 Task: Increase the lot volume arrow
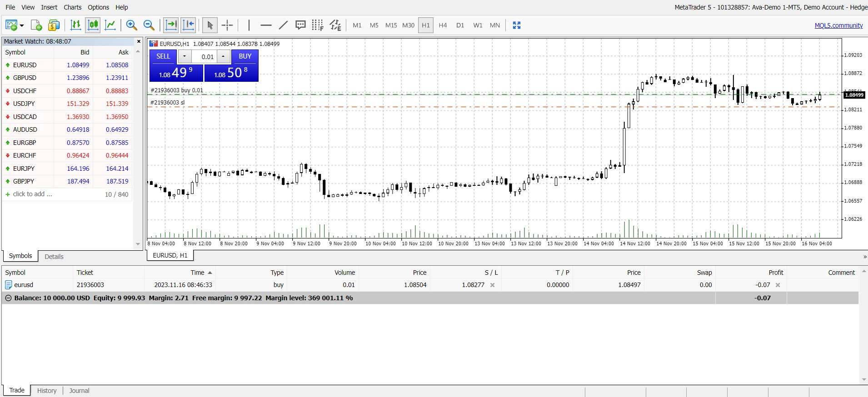pos(223,56)
